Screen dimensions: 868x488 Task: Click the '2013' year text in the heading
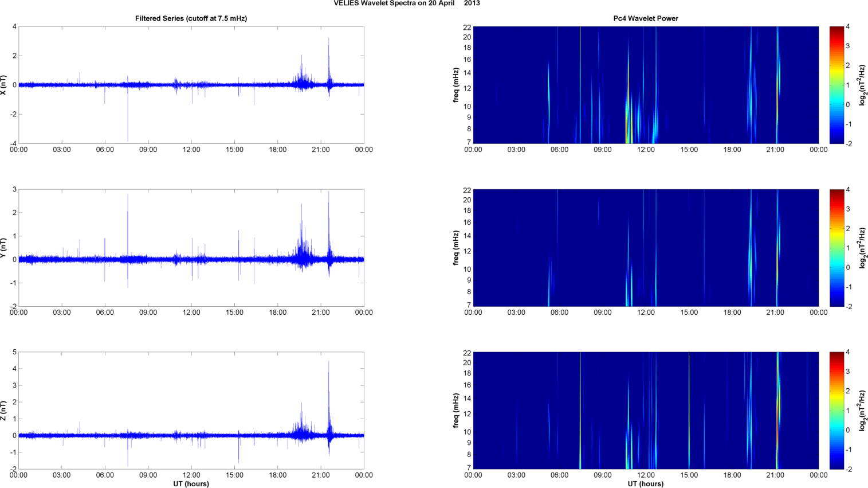click(x=472, y=3)
